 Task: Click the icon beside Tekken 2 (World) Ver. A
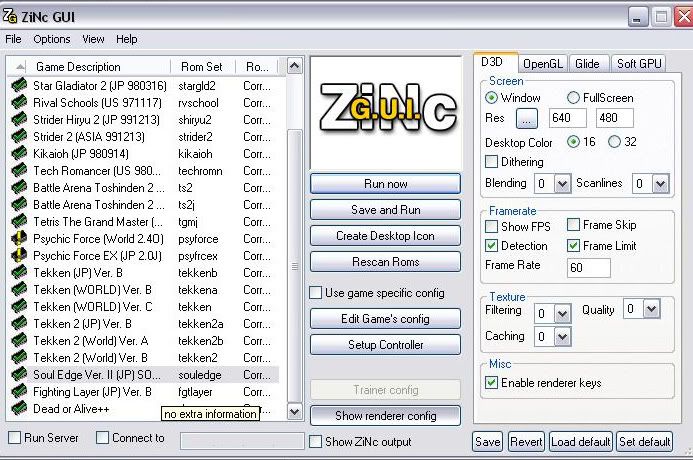tap(19, 341)
